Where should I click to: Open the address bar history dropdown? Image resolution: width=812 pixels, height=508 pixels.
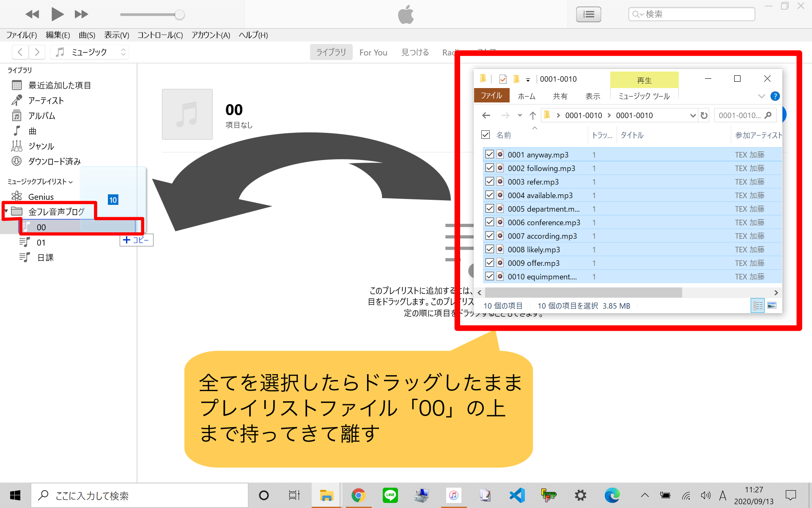[693, 115]
